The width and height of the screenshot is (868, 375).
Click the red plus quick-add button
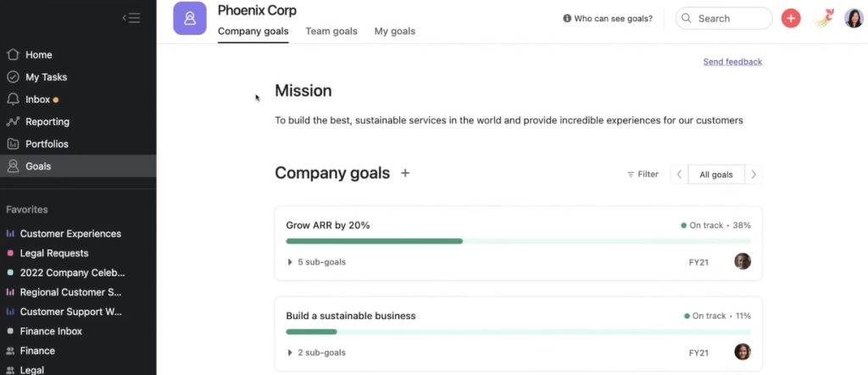pos(790,19)
